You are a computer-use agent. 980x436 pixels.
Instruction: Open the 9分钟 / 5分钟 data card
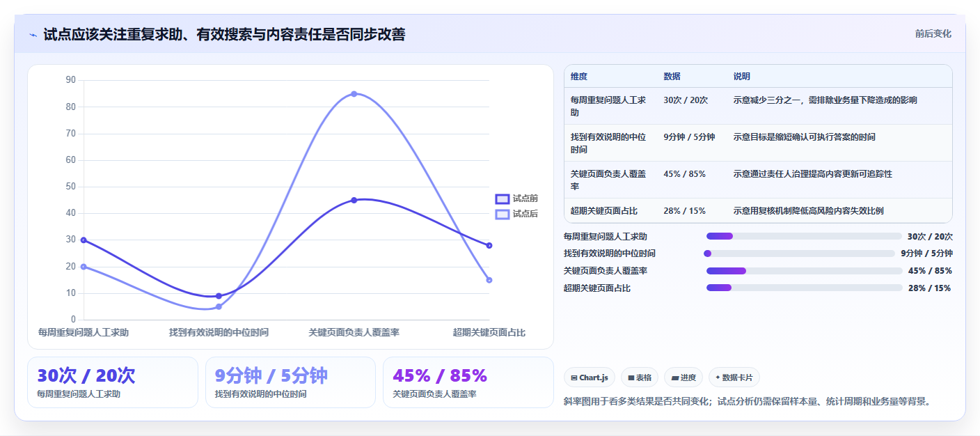point(290,382)
